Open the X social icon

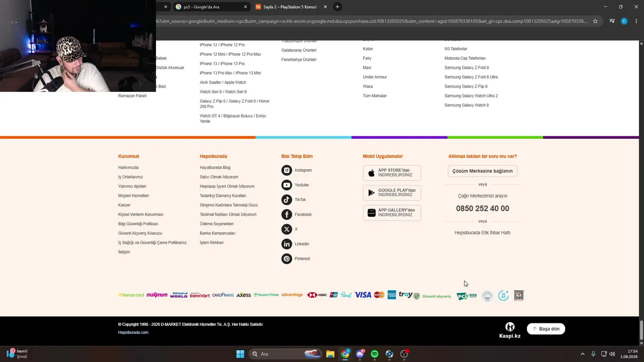[287, 229]
